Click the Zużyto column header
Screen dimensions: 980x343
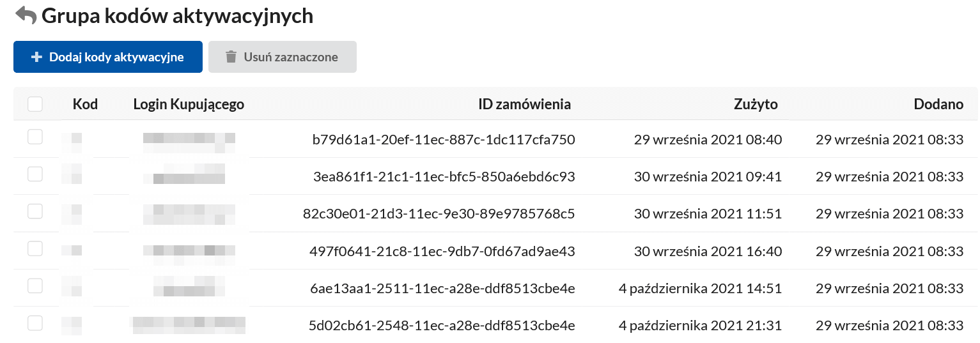pos(756,104)
